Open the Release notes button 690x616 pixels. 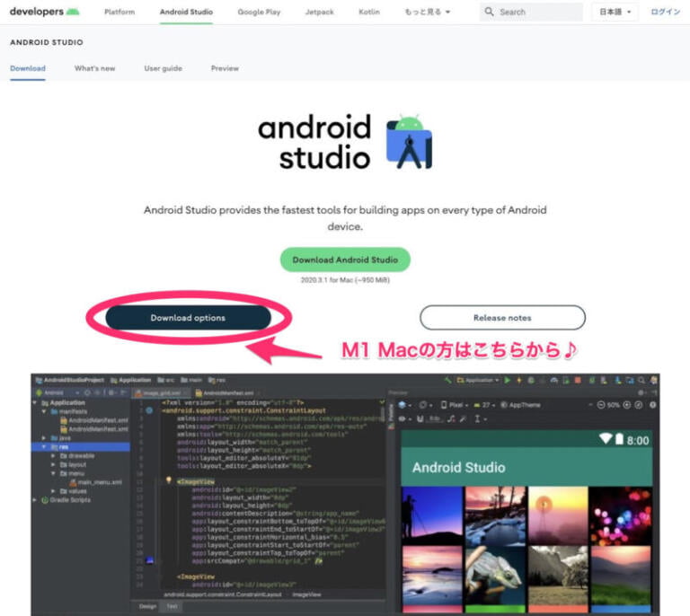pos(502,318)
